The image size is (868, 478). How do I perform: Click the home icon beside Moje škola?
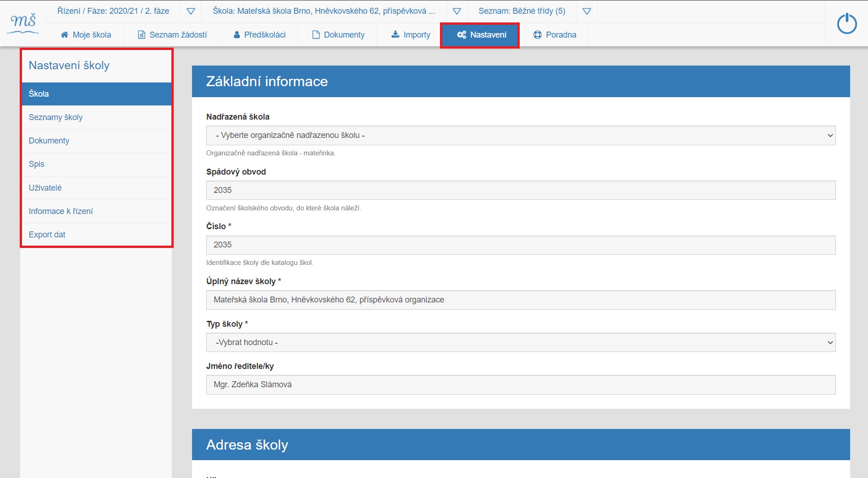coord(65,35)
